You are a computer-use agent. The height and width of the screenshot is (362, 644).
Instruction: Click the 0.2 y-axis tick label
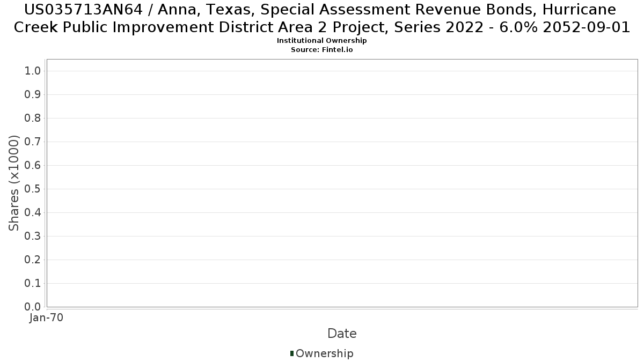point(33,260)
